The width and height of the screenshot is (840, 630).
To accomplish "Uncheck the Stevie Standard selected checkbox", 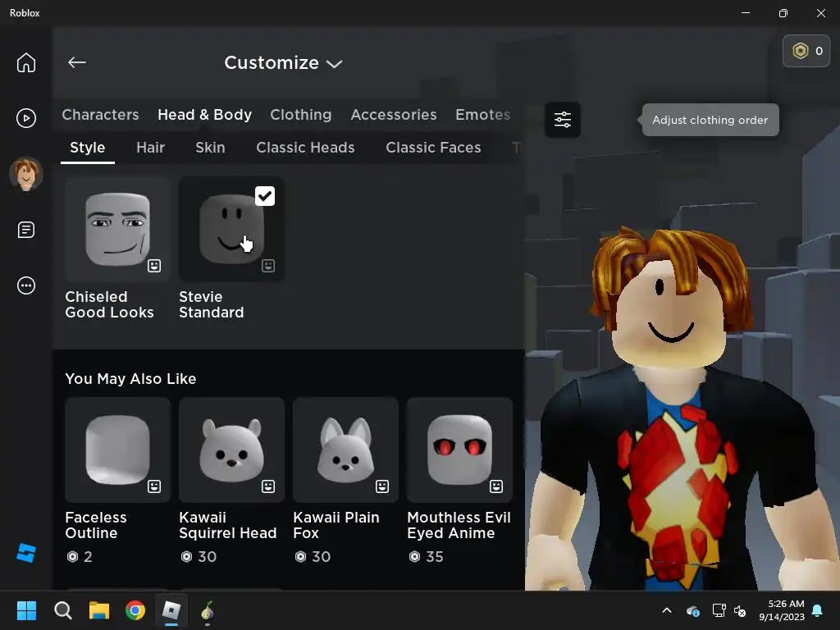I will click(x=265, y=196).
